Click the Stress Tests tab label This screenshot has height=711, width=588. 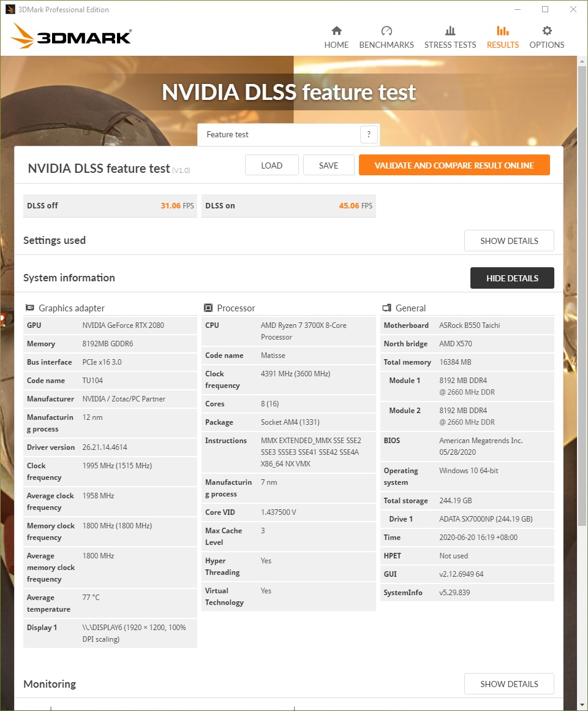click(450, 45)
